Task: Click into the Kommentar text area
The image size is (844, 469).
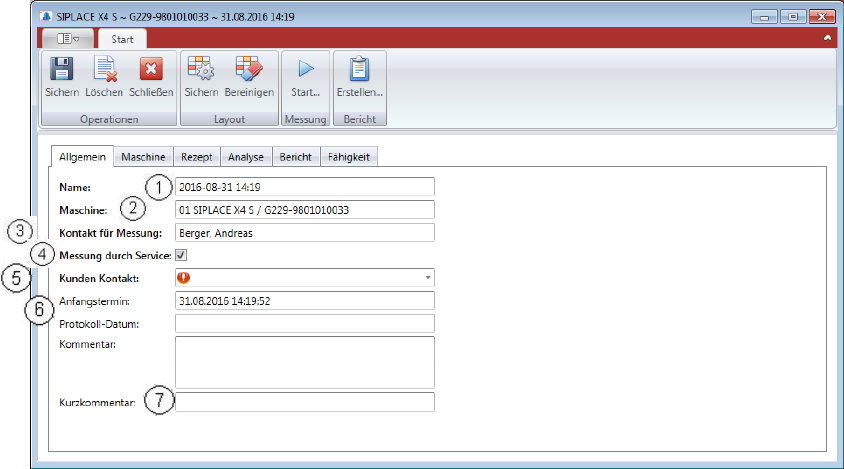Action: pyautogui.click(x=305, y=362)
